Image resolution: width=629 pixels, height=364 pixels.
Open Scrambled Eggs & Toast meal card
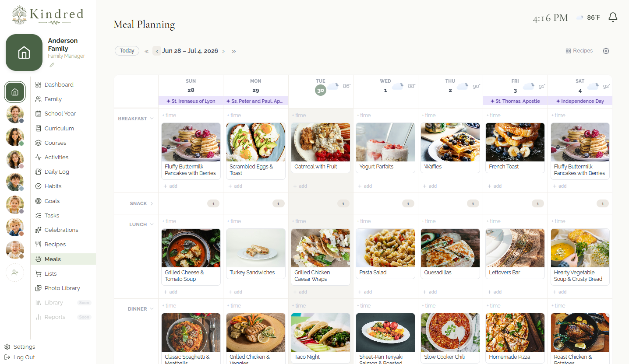coord(256,151)
